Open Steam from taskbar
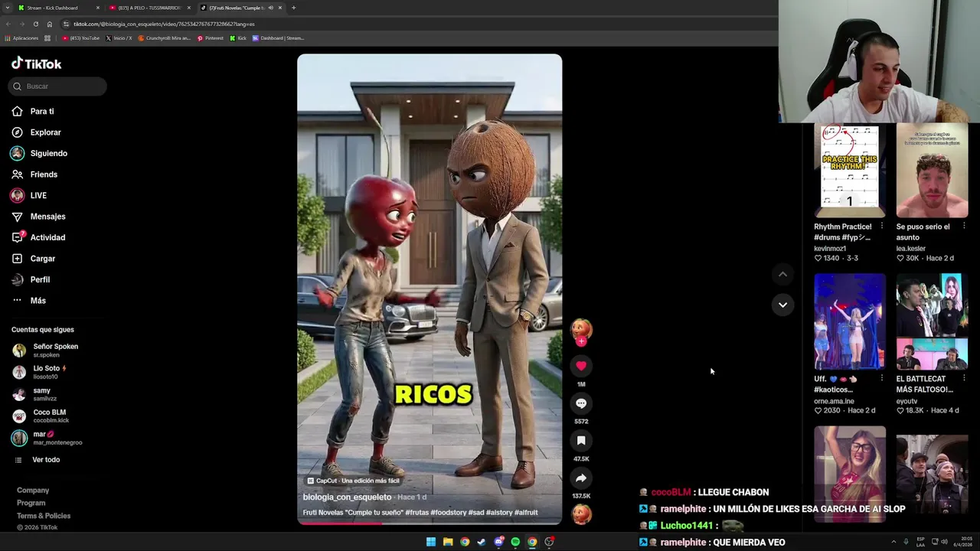Image resolution: width=980 pixels, height=551 pixels. click(x=482, y=542)
